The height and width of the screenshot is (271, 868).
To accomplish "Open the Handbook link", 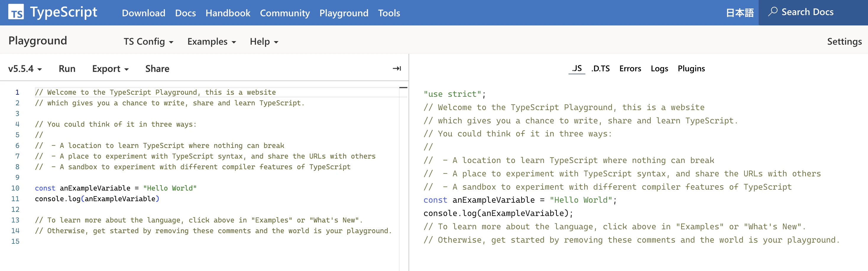I will coord(228,13).
